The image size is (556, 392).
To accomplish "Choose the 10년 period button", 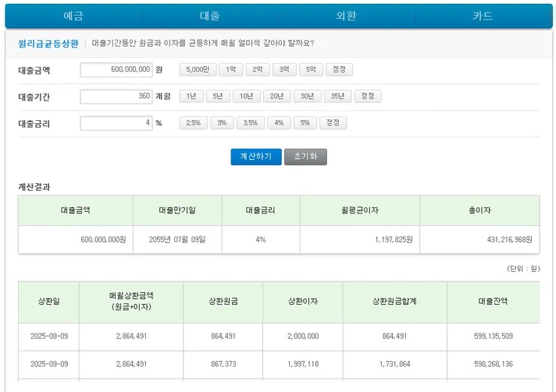I will [246, 96].
